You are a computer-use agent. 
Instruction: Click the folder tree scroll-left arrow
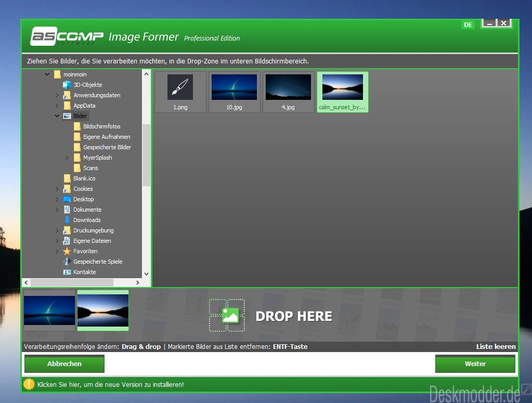[27, 282]
